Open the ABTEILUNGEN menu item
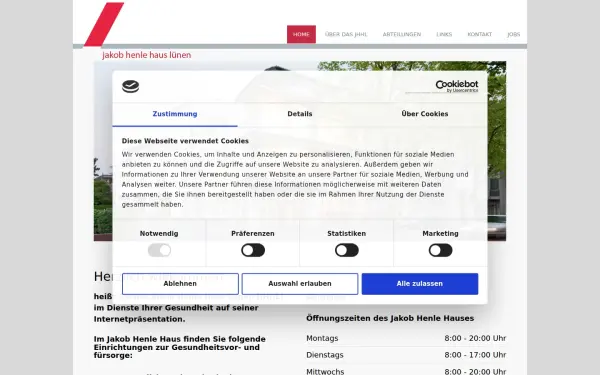This screenshot has height=375, width=600. pos(402,34)
